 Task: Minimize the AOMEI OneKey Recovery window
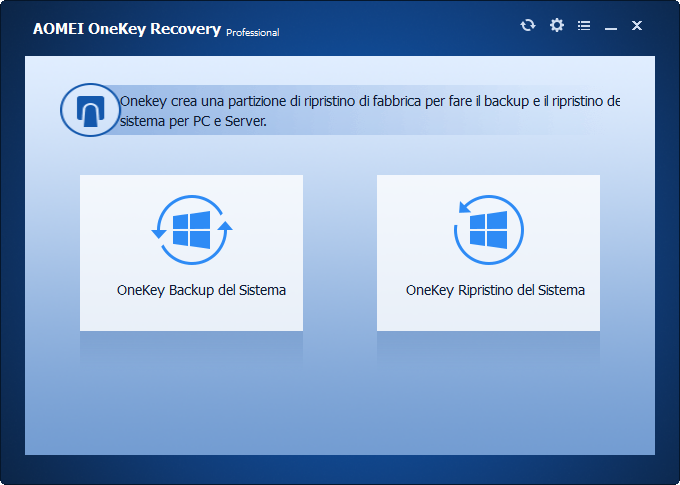click(611, 29)
